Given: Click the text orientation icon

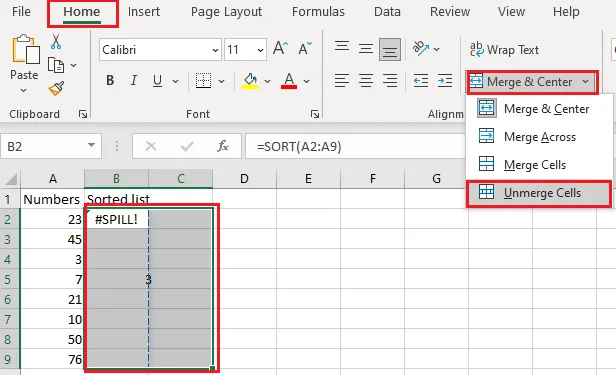Looking at the screenshot, I should pos(421,49).
